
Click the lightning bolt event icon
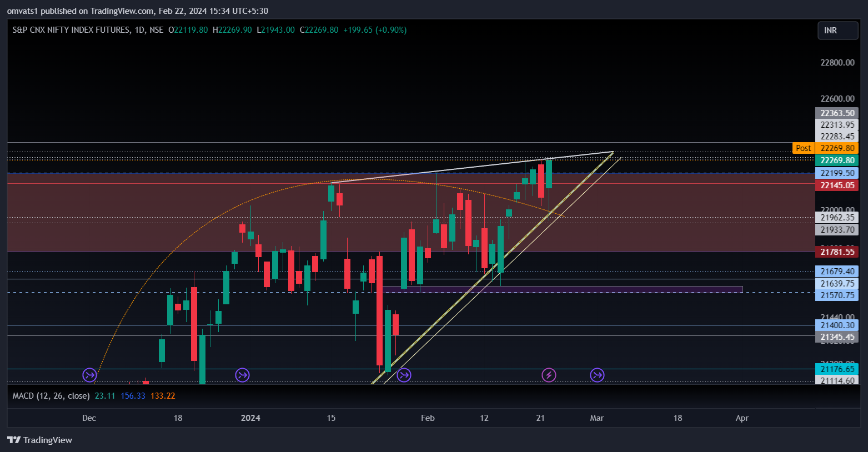point(549,375)
